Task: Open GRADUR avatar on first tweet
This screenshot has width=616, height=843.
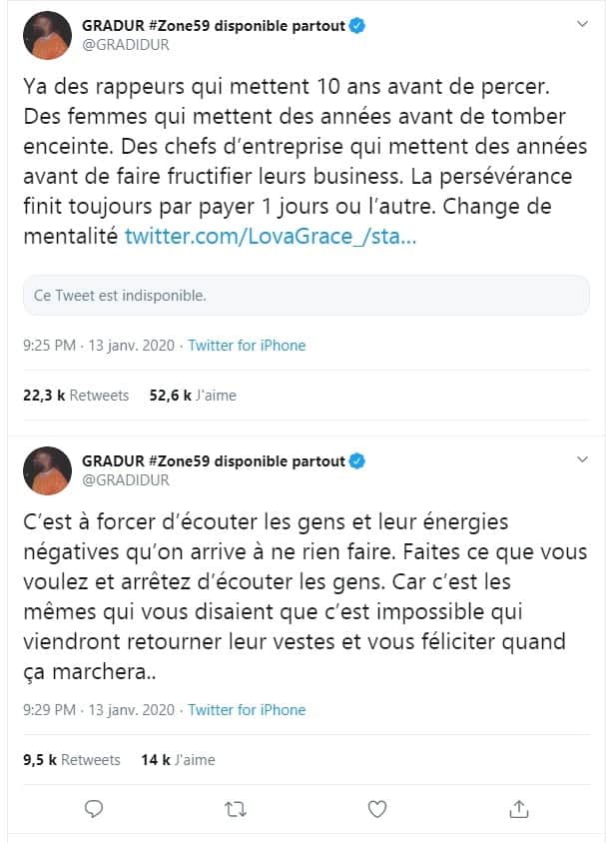Action: [x=47, y=35]
